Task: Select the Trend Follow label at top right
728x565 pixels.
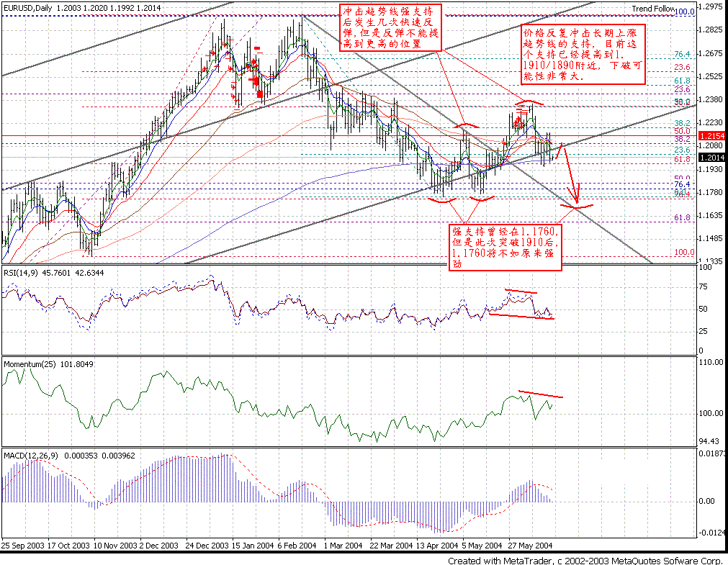Action: (653, 9)
